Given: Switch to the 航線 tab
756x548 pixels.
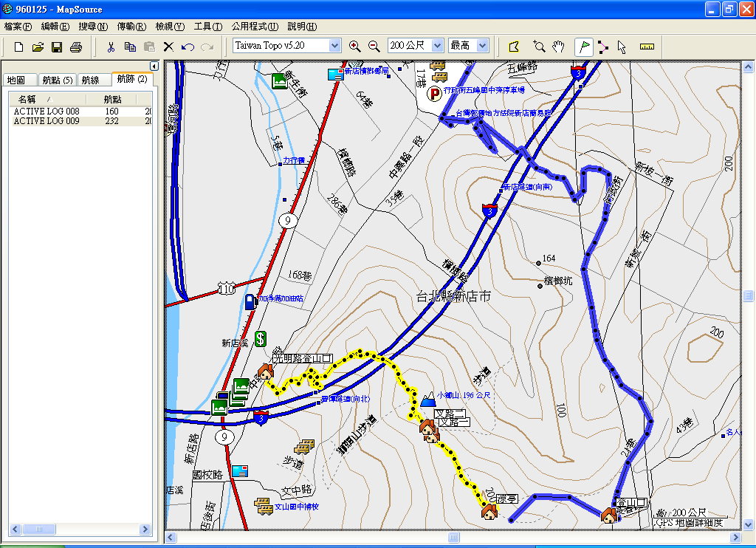Looking at the screenshot, I should pyautogui.click(x=93, y=80).
